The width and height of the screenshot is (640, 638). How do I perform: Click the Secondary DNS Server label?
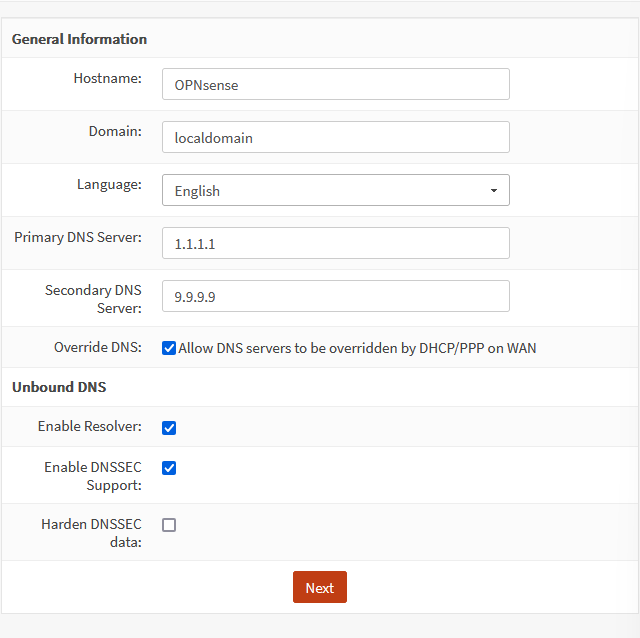click(x=93, y=298)
